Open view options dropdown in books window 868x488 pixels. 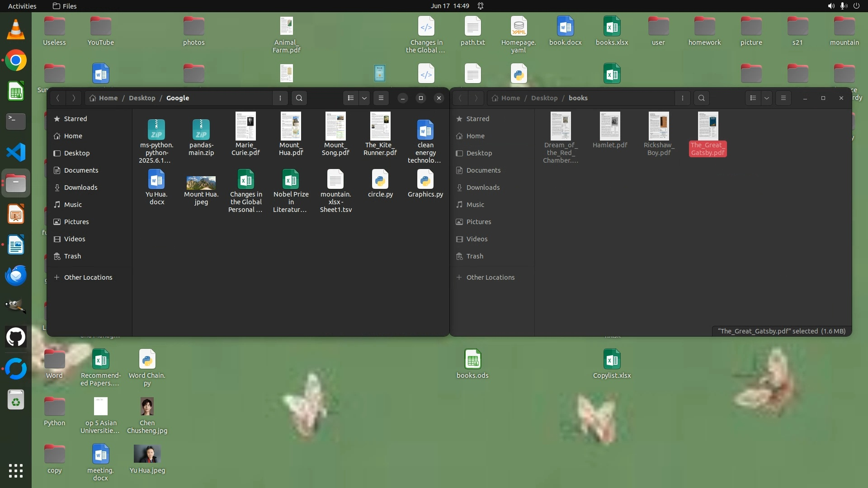pos(767,98)
